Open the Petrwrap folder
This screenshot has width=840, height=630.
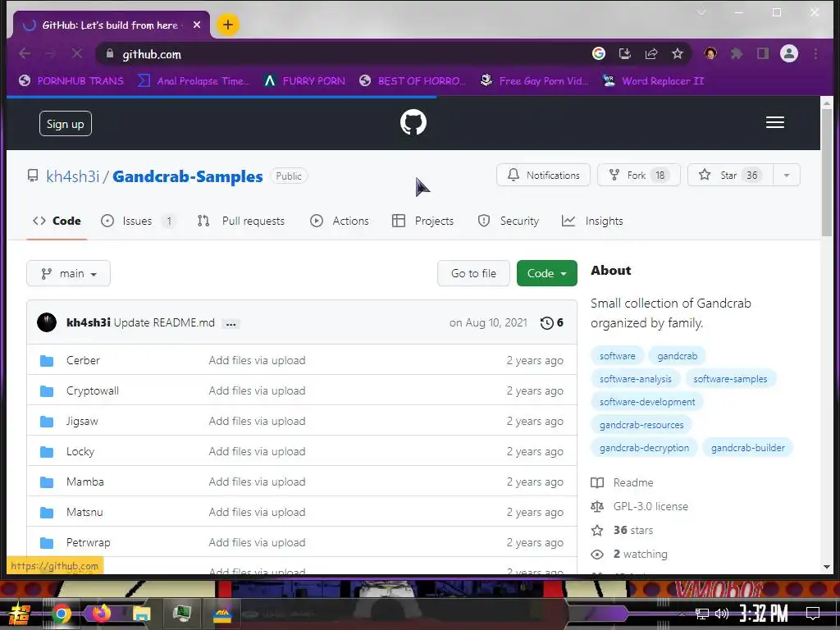89,543
